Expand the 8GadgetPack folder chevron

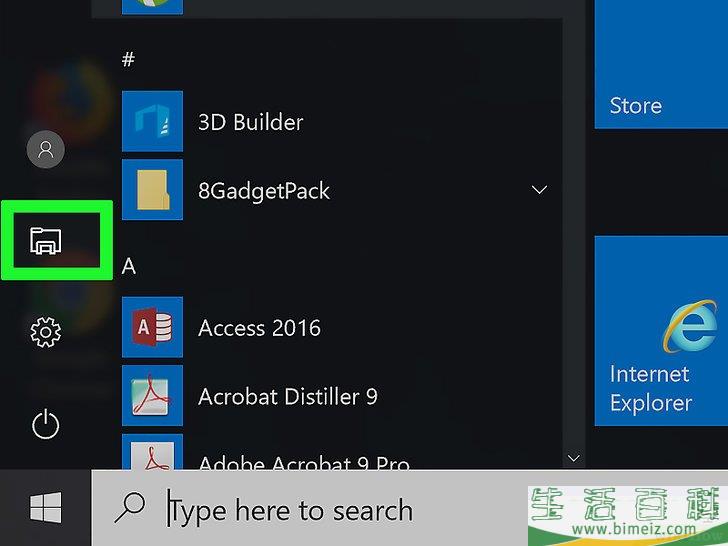pyautogui.click(x=540, y=190)
